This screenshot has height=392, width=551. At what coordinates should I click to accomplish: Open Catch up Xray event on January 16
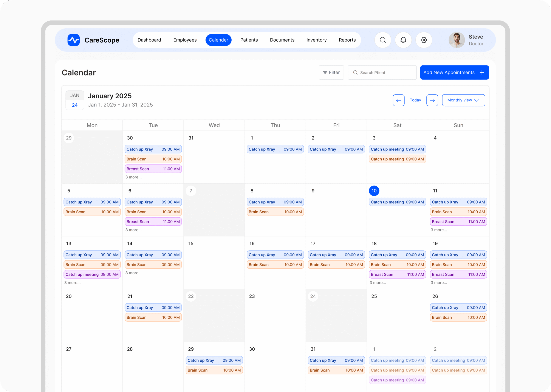[275, 255]
